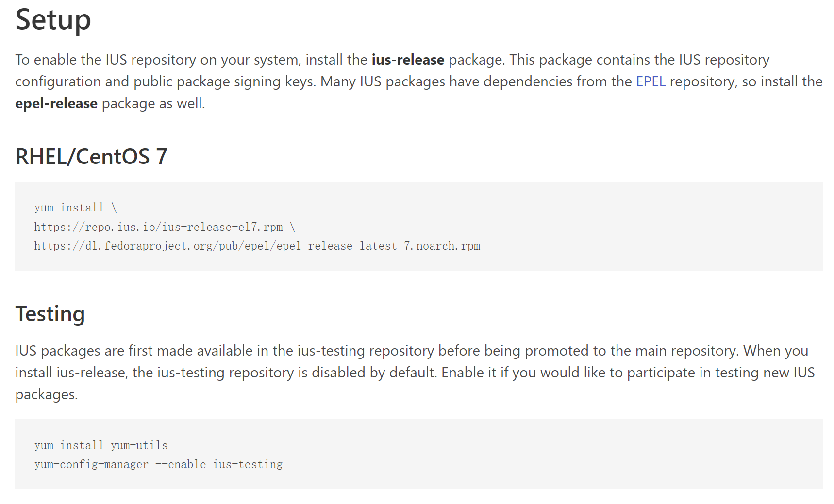834x504 pixels.
Task: Click the 'yum install \' command line
Action: 76,208
